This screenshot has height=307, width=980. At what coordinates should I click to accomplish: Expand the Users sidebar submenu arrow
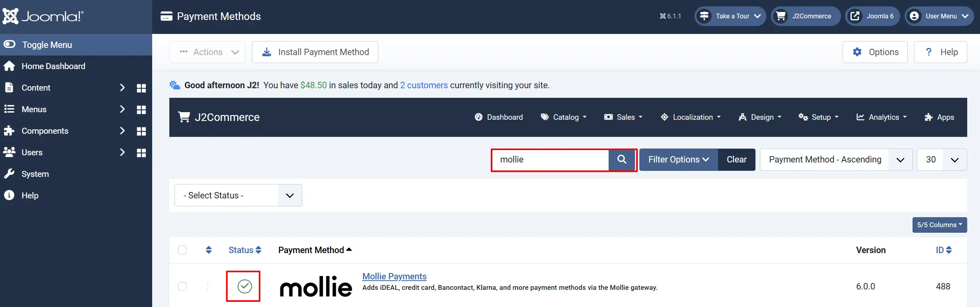coord(122,152)
